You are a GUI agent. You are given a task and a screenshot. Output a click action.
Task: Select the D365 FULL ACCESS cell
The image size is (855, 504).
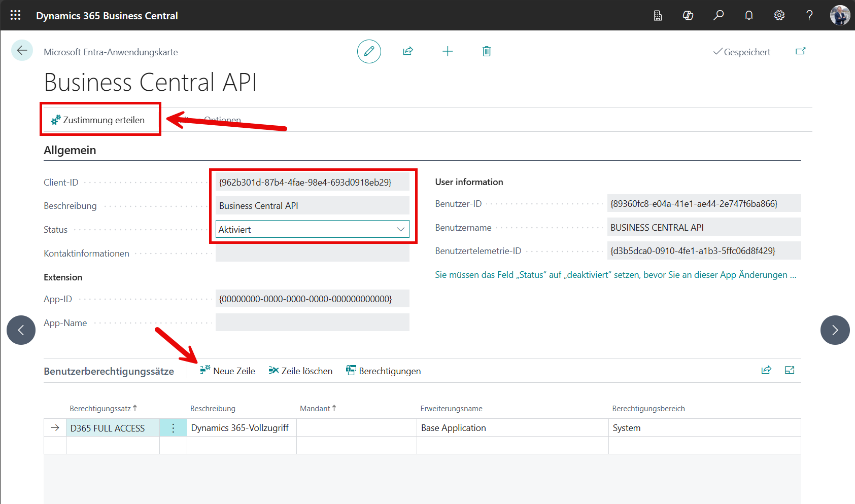(x=113, y=428)
